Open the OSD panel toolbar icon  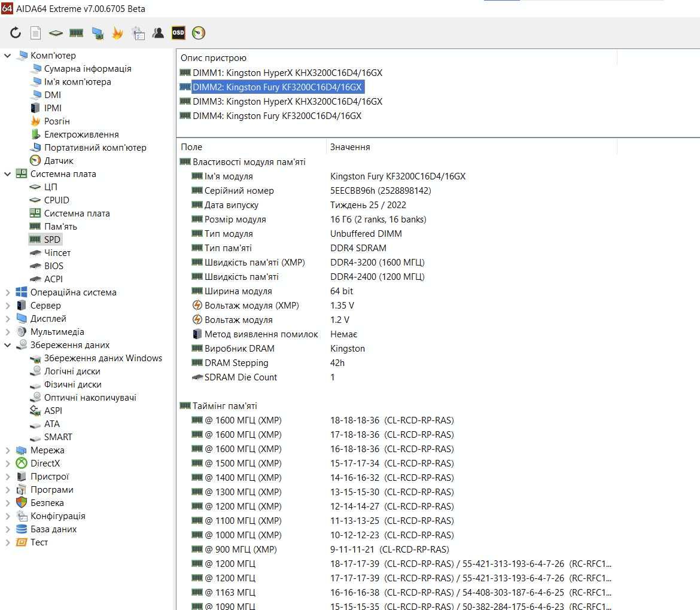tap(178, 32)
